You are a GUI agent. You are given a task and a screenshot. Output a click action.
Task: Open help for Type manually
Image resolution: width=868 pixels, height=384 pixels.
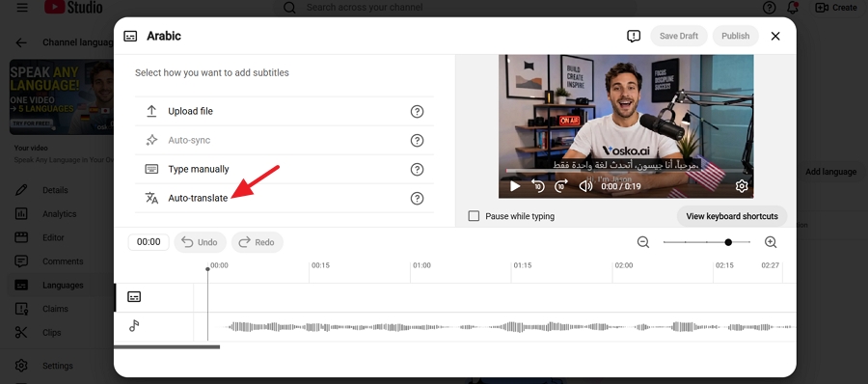point(417,169)
